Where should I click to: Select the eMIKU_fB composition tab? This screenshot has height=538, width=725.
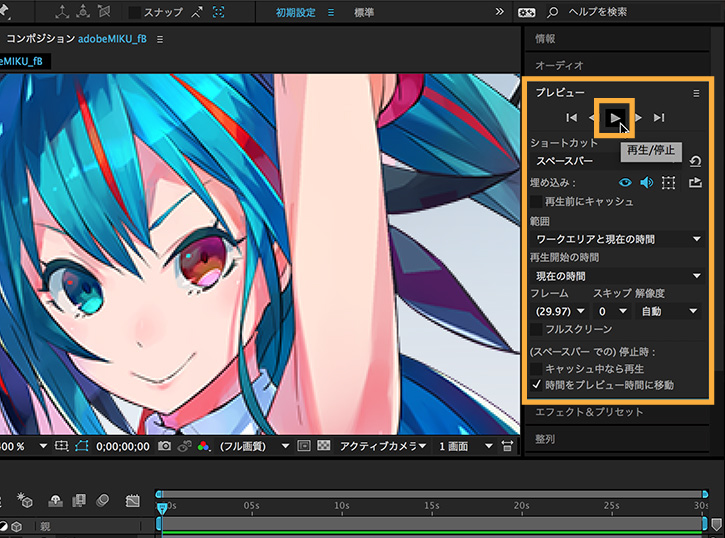pyautogui.click(x=24, y=61)
